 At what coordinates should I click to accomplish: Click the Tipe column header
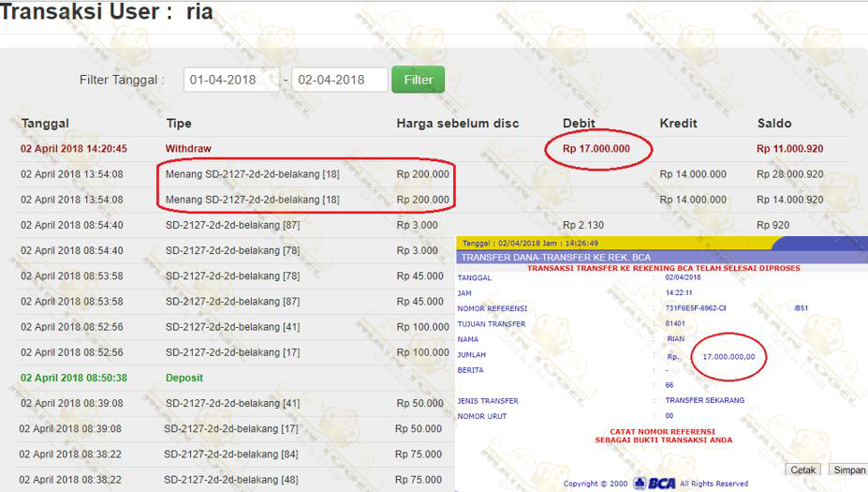tap(179, 124)
